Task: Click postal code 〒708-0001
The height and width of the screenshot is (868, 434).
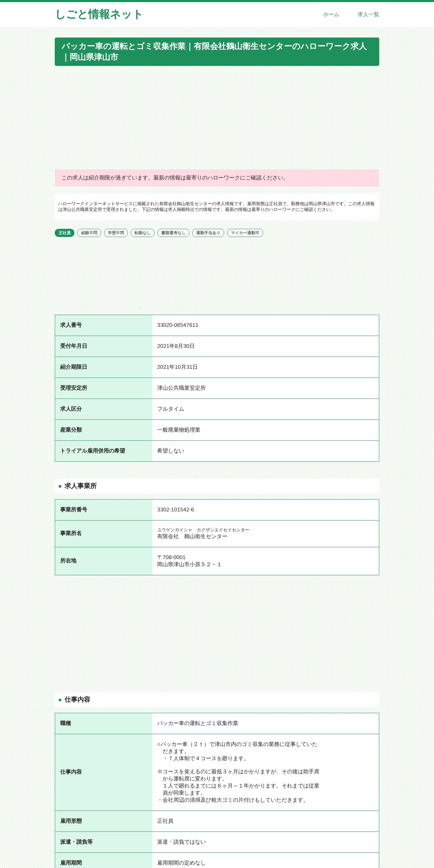Action: (171, 557)
